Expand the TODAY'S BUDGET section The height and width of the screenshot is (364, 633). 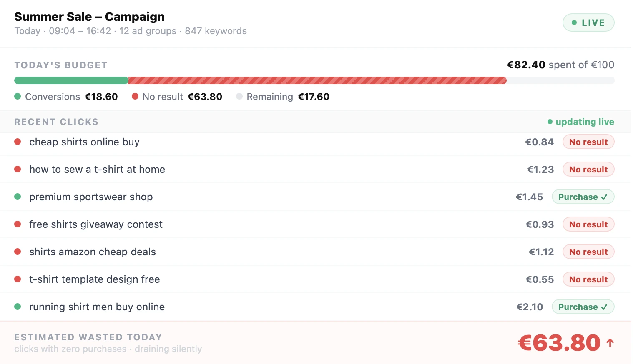(x=61, y=65)
